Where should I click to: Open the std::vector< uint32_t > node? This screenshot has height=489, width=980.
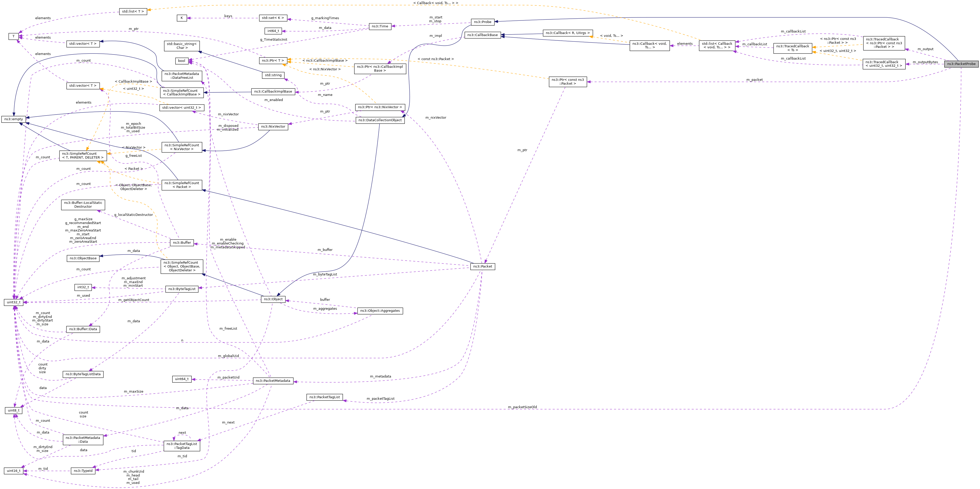point(182,108)
